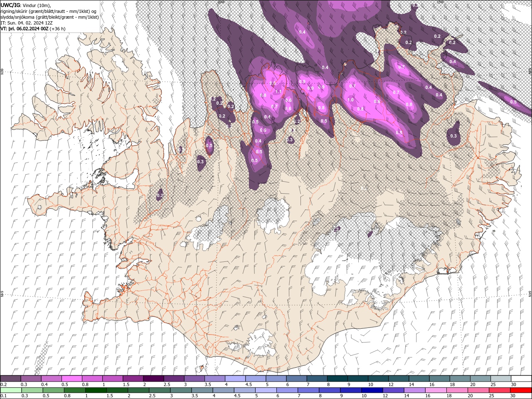Select the darkest purple swatch labeled 2 in upper legend

(154, 378)
